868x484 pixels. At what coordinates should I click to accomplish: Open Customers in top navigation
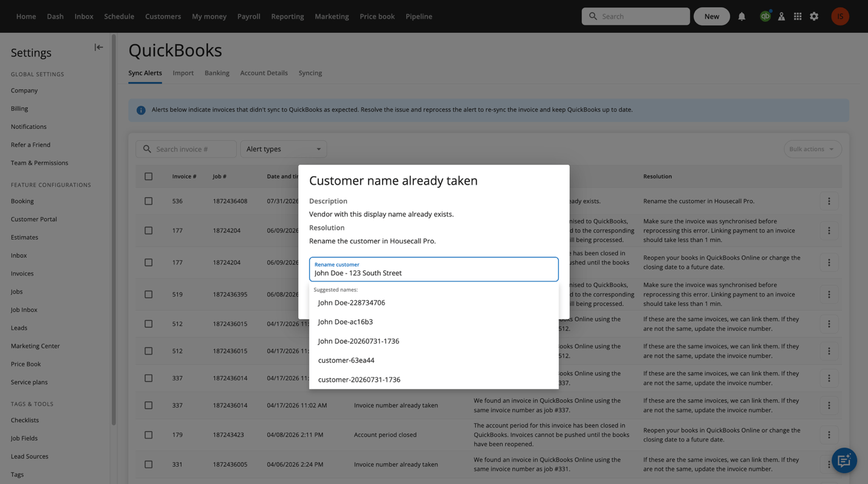coord(163,16)
